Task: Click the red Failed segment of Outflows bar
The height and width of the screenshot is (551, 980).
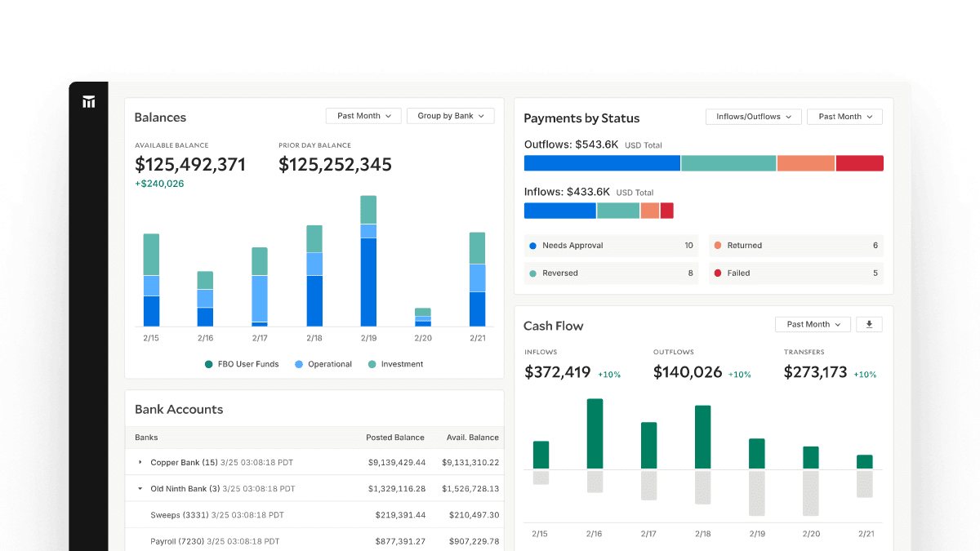Action: (859, 163)
